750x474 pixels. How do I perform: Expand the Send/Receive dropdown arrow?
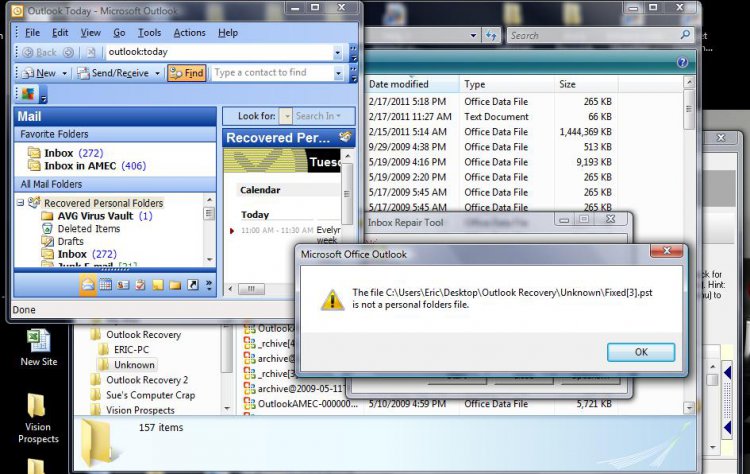[x=157, y=73]
